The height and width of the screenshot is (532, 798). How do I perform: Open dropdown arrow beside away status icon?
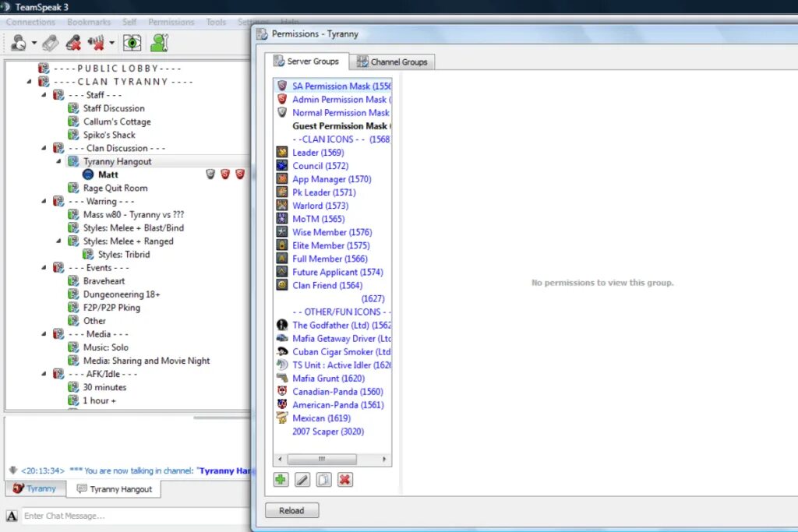111,43
